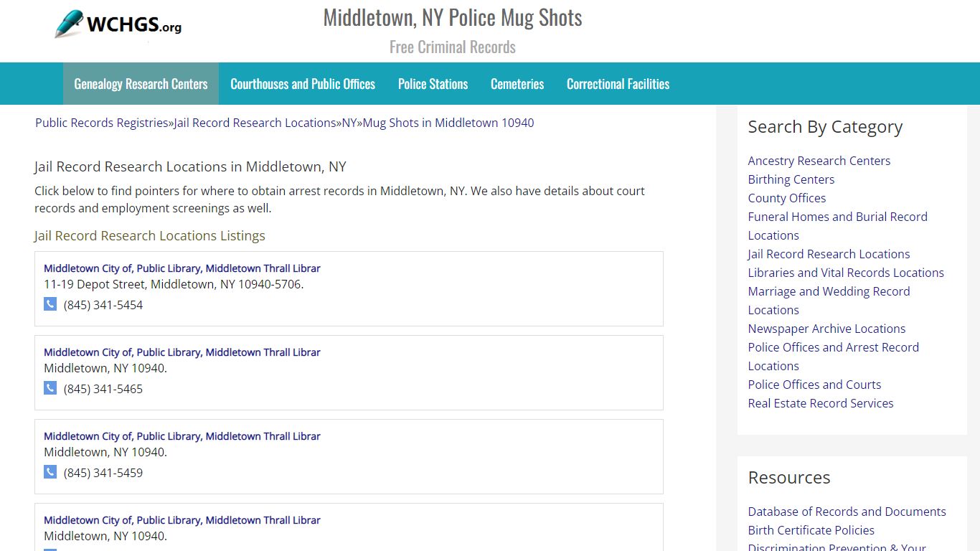Open Real Estate Record Services category

click(x=821, y=403)
